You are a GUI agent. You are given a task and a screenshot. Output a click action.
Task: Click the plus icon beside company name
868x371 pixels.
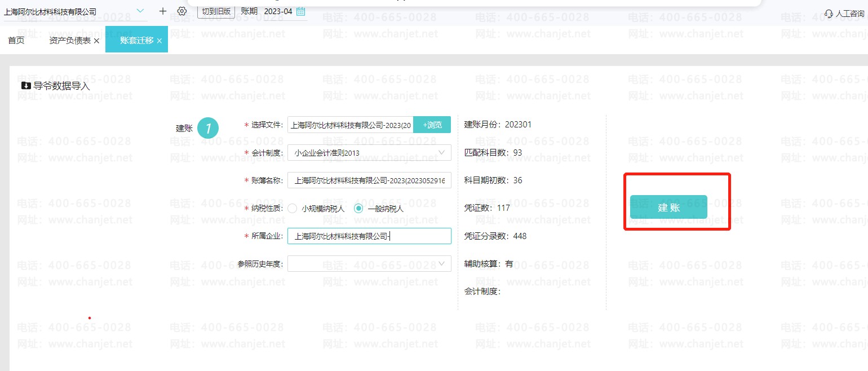click(163, 11)
